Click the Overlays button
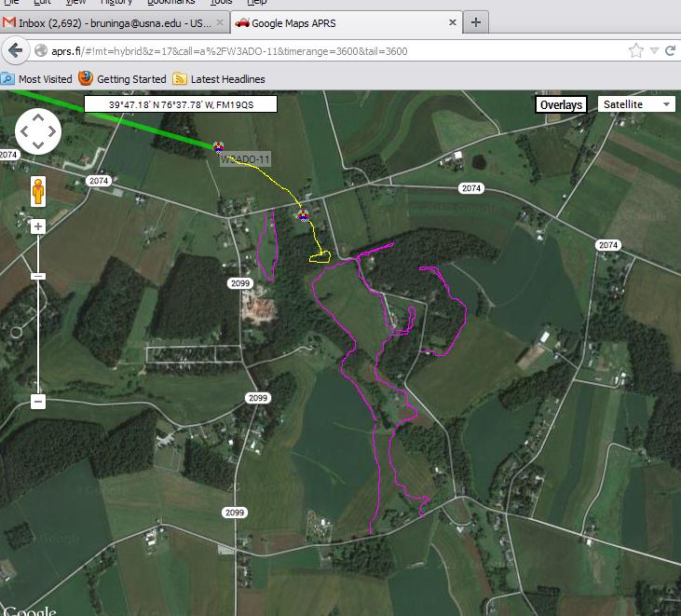This screenshot has height=616, width=681. pyautogui.click(x=561, y=104)
